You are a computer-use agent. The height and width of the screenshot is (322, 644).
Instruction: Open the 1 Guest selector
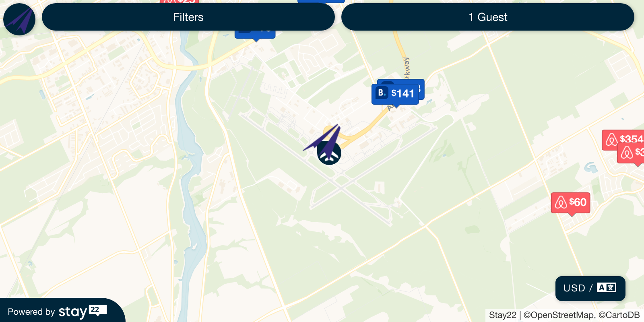488,17
